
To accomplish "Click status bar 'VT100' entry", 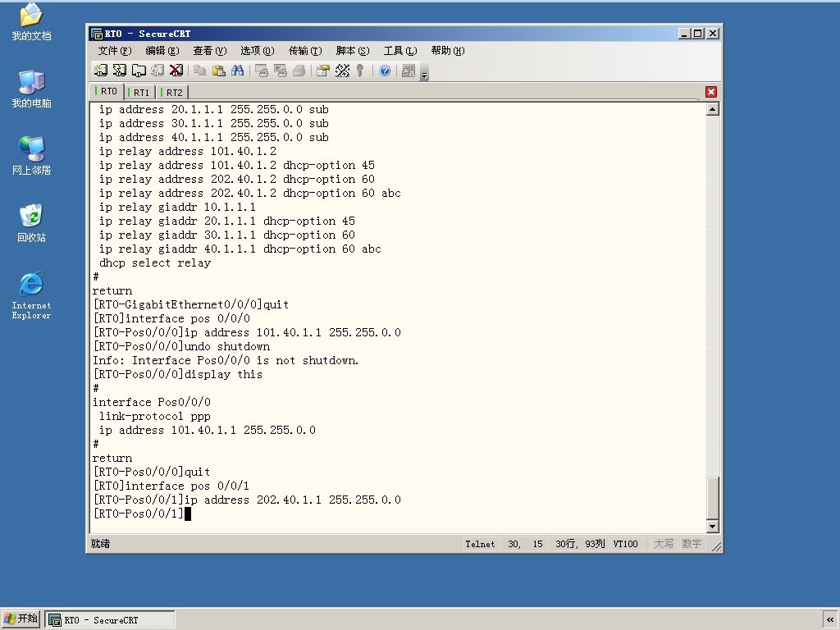I will click(625, 544).
